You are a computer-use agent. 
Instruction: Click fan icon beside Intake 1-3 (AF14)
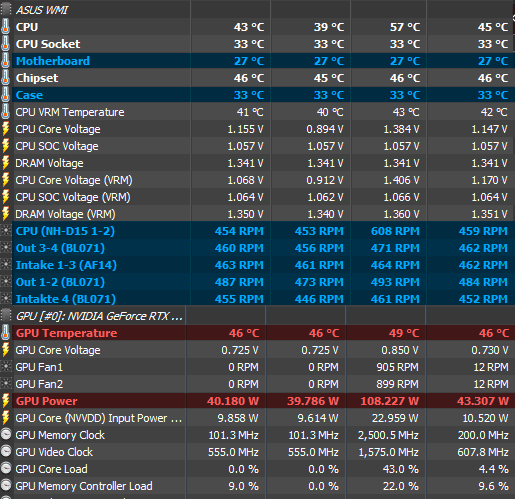[6, 265]
